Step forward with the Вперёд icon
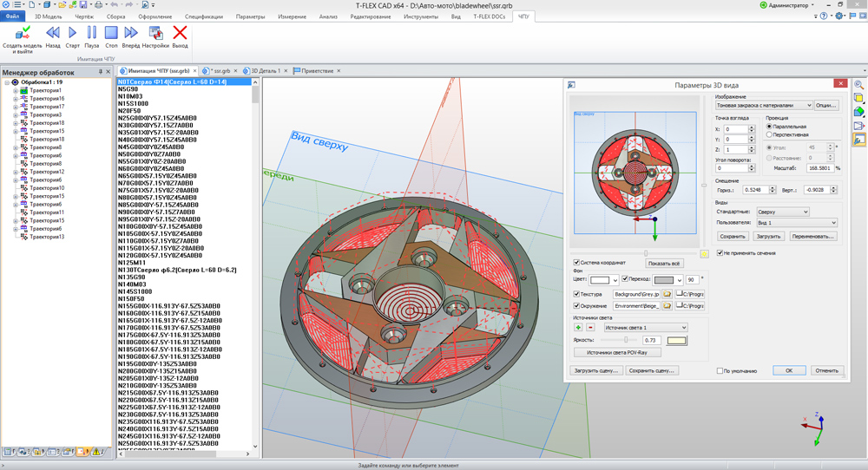Image resolution: width=868 pixels, height=470 pixels. (131, 33)
